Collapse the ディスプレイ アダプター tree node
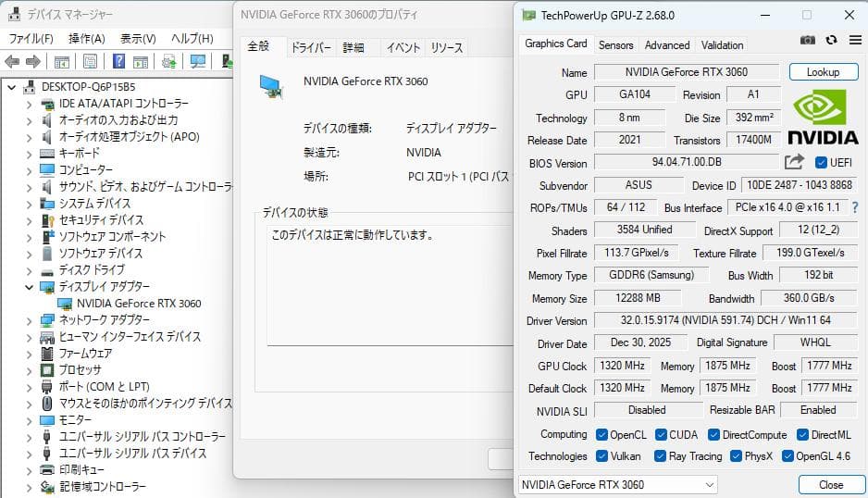Viewport: 868px width, 498px height. pyautogui.click(x=30, y=287)
